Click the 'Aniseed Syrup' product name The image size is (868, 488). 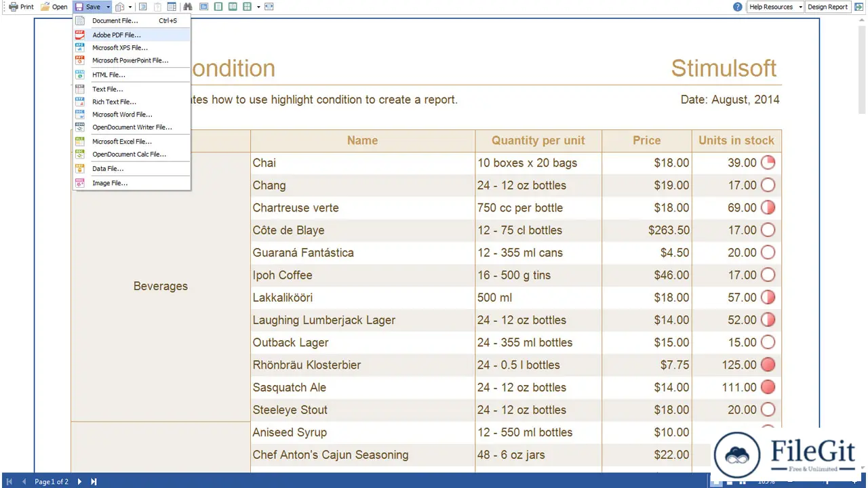(290, 432)
